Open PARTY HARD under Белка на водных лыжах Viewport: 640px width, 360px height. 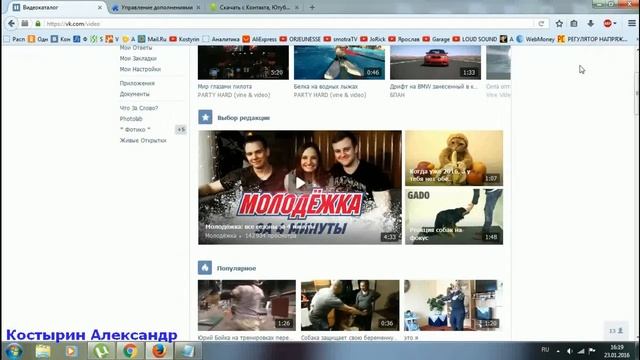[330, 95]
